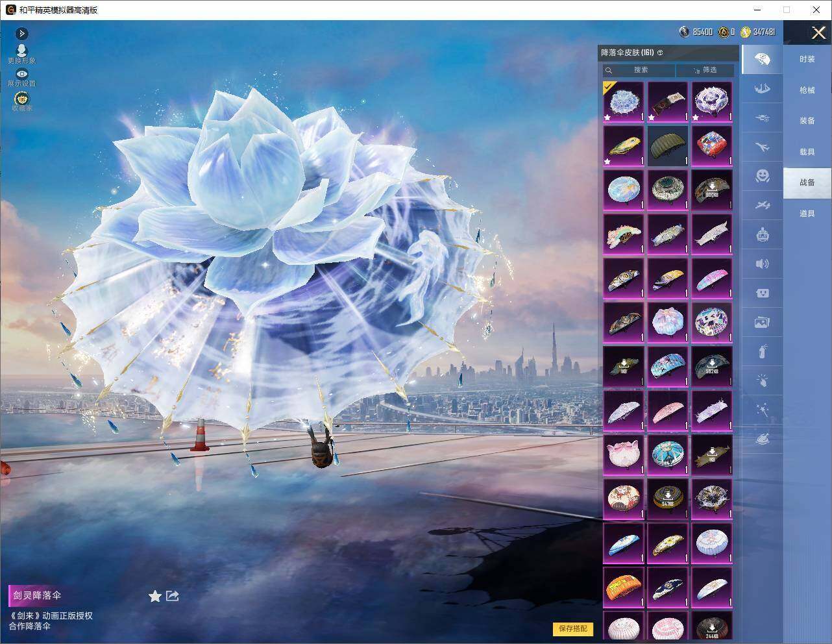
Task: Share the parachute skin via share icon
Action: [x=173, y=595]
